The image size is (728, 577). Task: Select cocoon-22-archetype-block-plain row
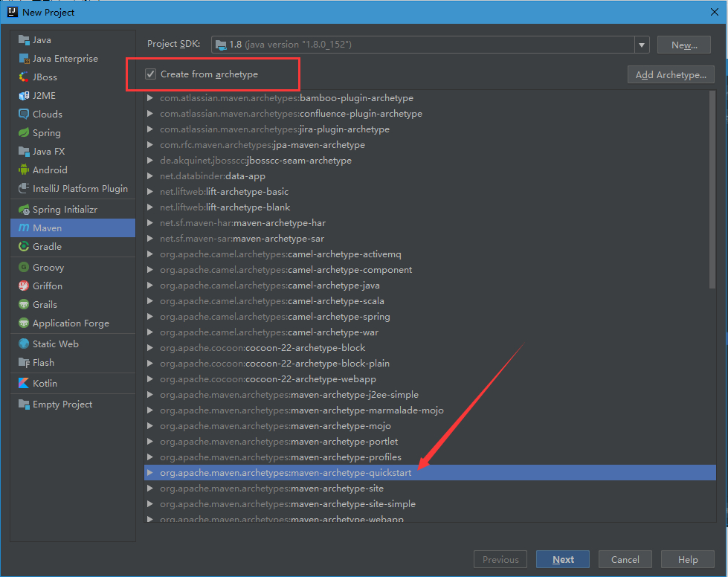tap(430, 363)
